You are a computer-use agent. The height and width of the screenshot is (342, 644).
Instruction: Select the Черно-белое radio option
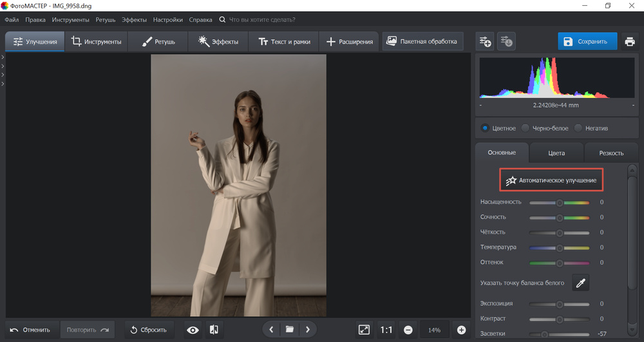[x=526, y=128]
